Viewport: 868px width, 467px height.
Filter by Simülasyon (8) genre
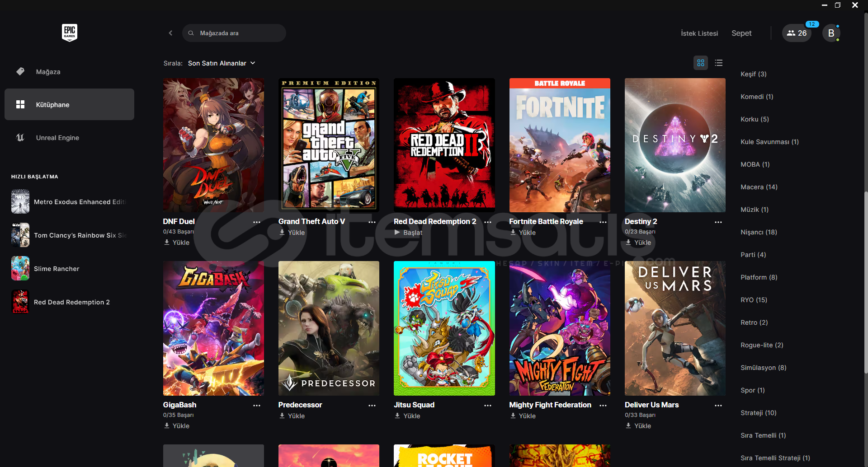tap(764, 368)
